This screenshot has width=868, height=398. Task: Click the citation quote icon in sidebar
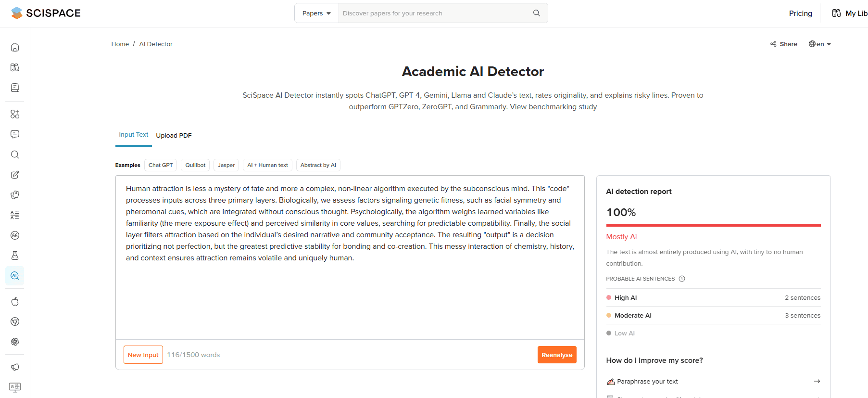[15, 235]
